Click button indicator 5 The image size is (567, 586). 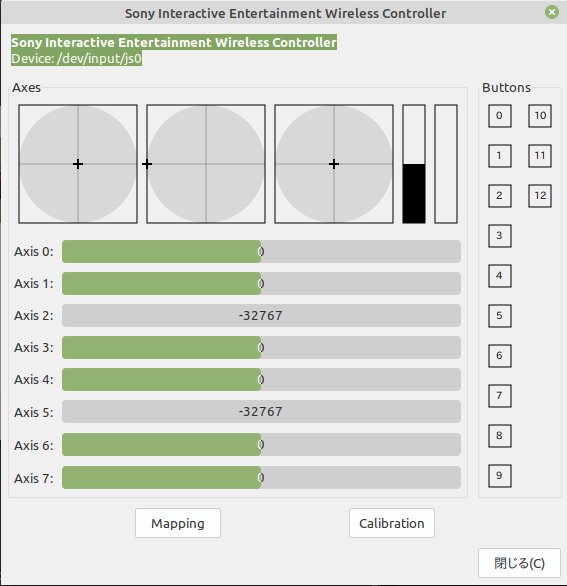click(x=500, y=316)
